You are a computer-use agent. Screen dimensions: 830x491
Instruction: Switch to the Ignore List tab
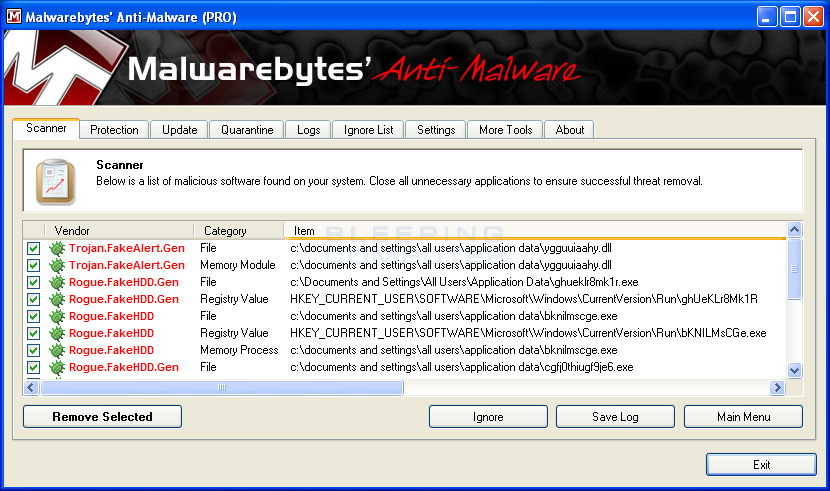[368, 130]
